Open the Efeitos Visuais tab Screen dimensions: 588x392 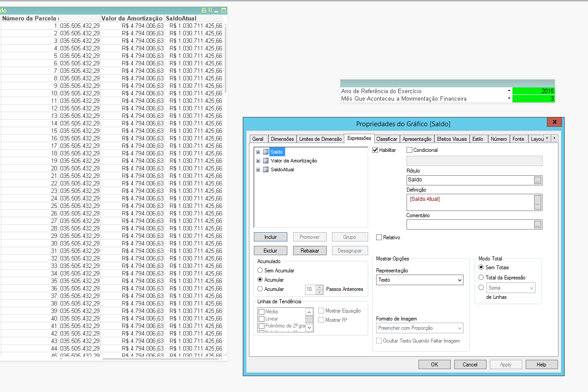click(452, 139)
